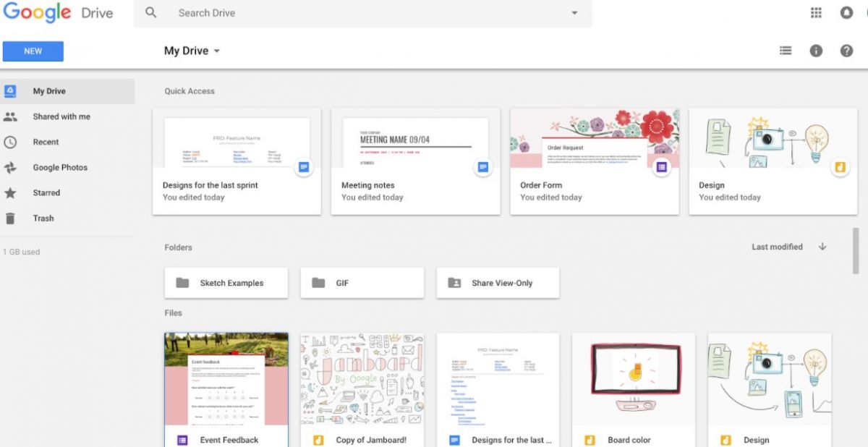Reverse sort direction with the arrow icon

(822, 247)
